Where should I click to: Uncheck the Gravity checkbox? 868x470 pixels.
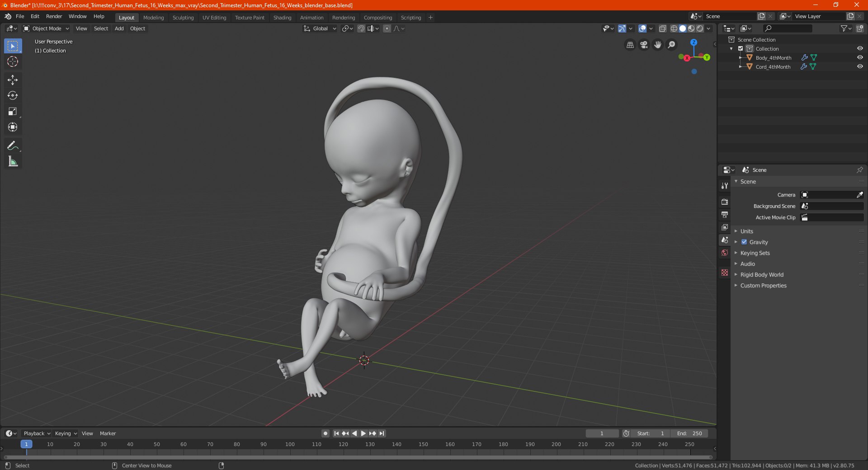pyautogui.click(x=744, y=242)
